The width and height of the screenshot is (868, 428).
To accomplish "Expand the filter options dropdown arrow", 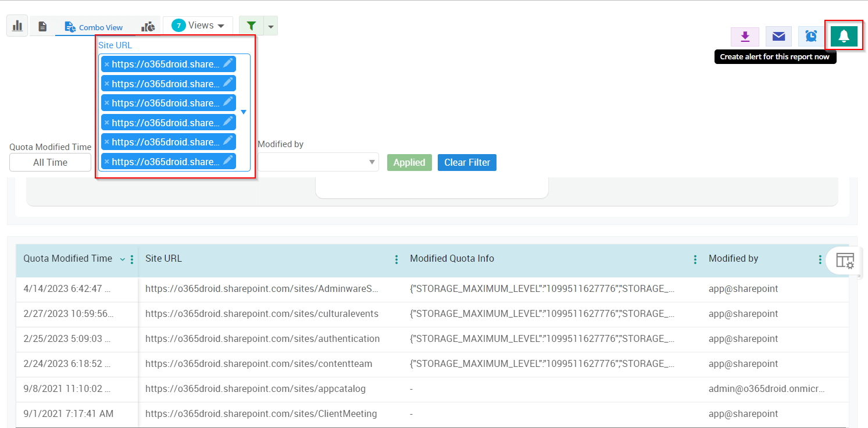I will (x=271, y=26).
